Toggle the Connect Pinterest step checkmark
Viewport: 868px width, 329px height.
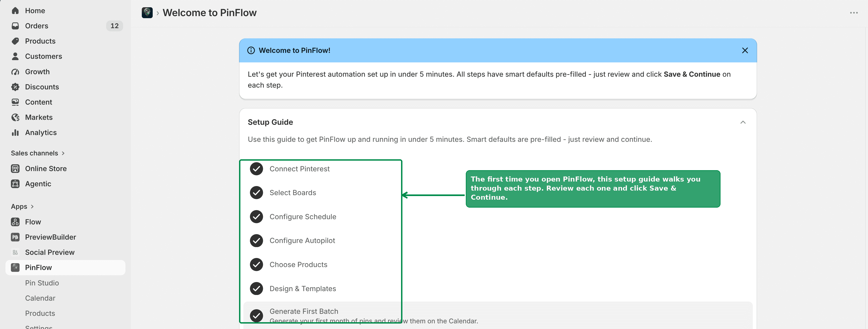[x=257, y=169]
